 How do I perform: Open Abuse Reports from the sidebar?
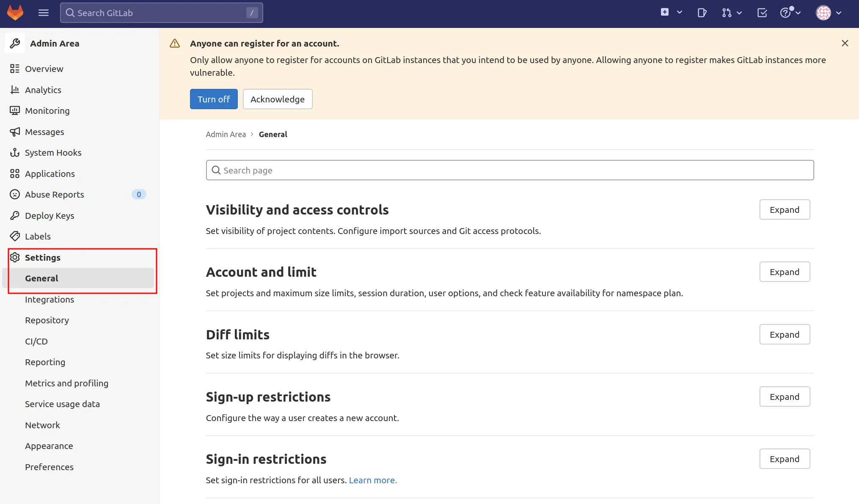[55, 194]
